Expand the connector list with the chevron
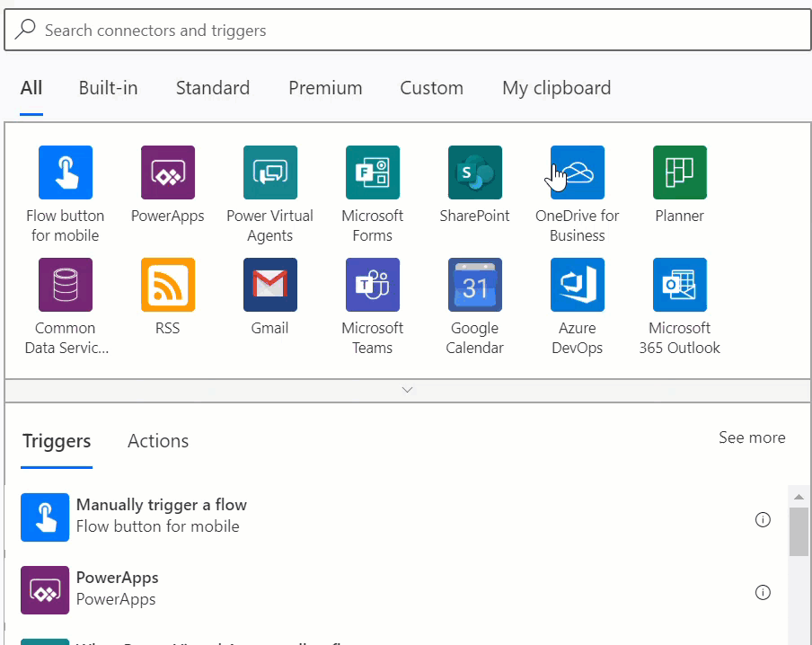This screenshot has height=645, width=812. click(408, 390)
